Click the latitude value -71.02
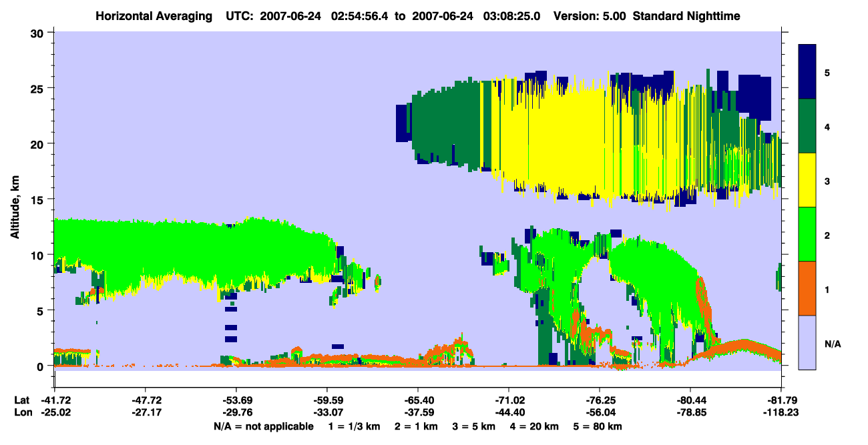Image resolution: width=868 pixels, height=445 pixels. pyautogui.click(x=508, y=400)
